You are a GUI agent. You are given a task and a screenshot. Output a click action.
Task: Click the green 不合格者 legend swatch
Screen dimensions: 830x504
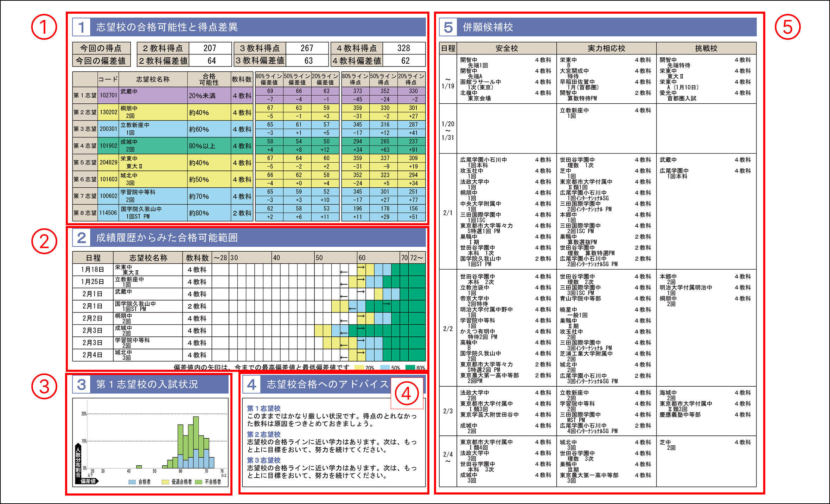(198, 482)
